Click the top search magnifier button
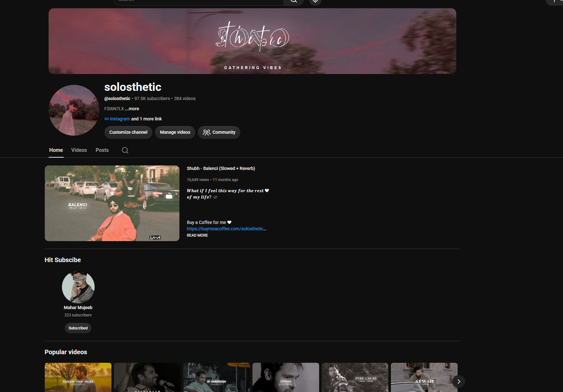This screenshot has height=392, width=563. (x=294, y=2)
